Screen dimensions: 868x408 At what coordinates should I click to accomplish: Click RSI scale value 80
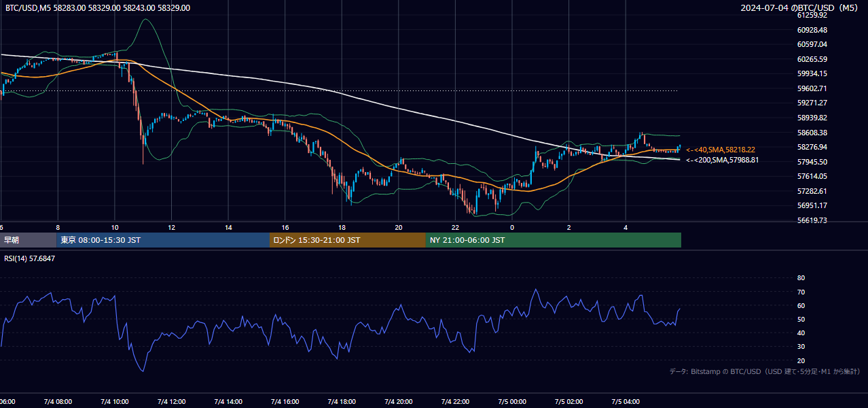tap(801, 278)
